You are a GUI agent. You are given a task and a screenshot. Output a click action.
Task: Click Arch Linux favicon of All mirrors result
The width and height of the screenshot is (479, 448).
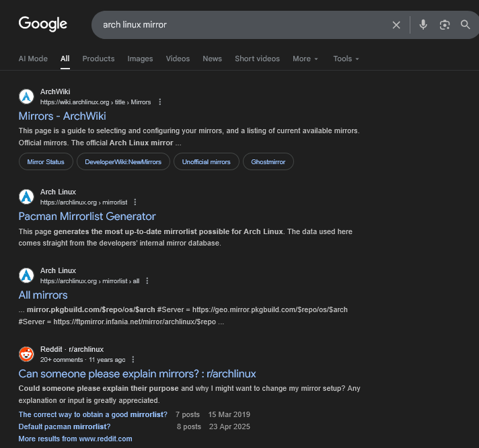[26, 275]
